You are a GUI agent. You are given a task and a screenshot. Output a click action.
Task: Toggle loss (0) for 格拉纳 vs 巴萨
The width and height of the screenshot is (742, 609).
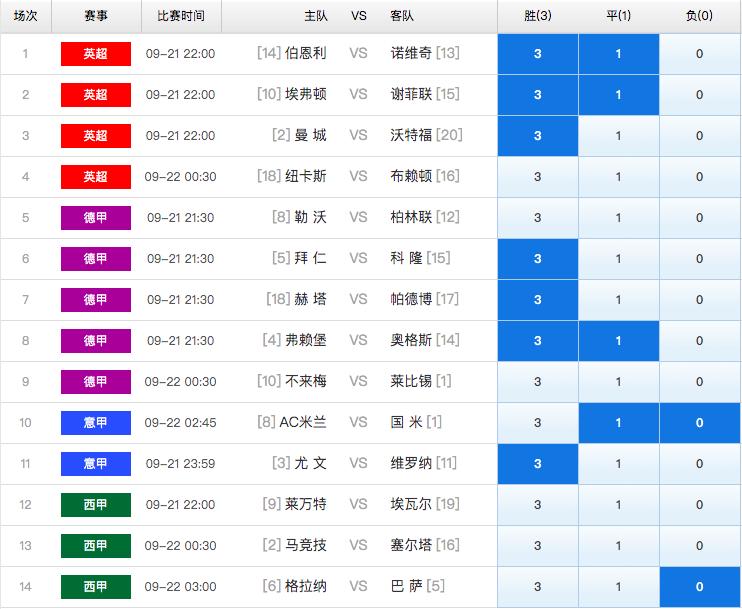point(699,587)
